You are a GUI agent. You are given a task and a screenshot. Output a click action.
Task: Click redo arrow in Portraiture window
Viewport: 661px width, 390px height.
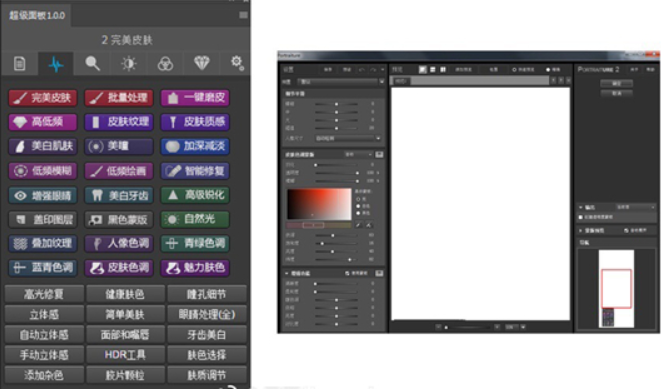pyautogui.click(x=373, y=70)
